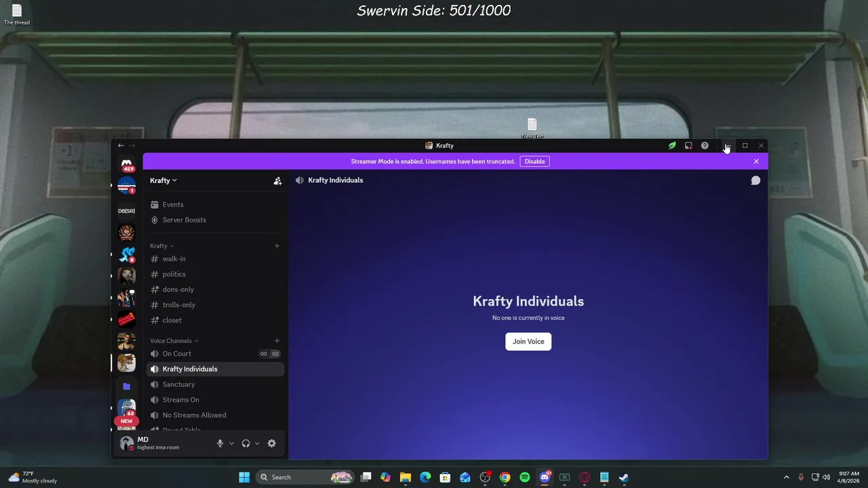The image size is (868, 488).
Task: Show hidden system tray icons
Action: pyautogui.click(x=787, y=477)
